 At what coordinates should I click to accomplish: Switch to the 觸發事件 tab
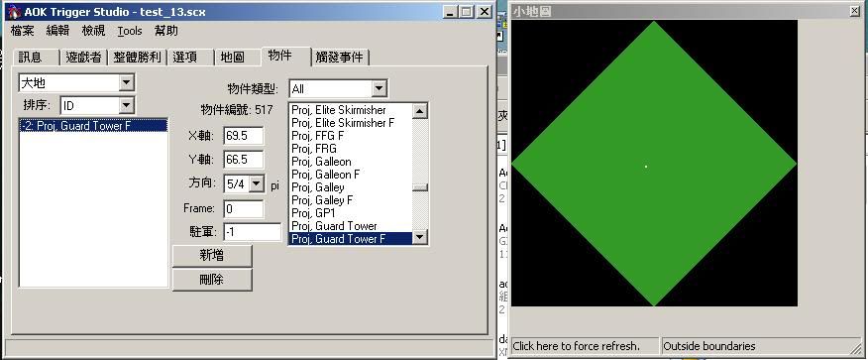click(340, 58)
